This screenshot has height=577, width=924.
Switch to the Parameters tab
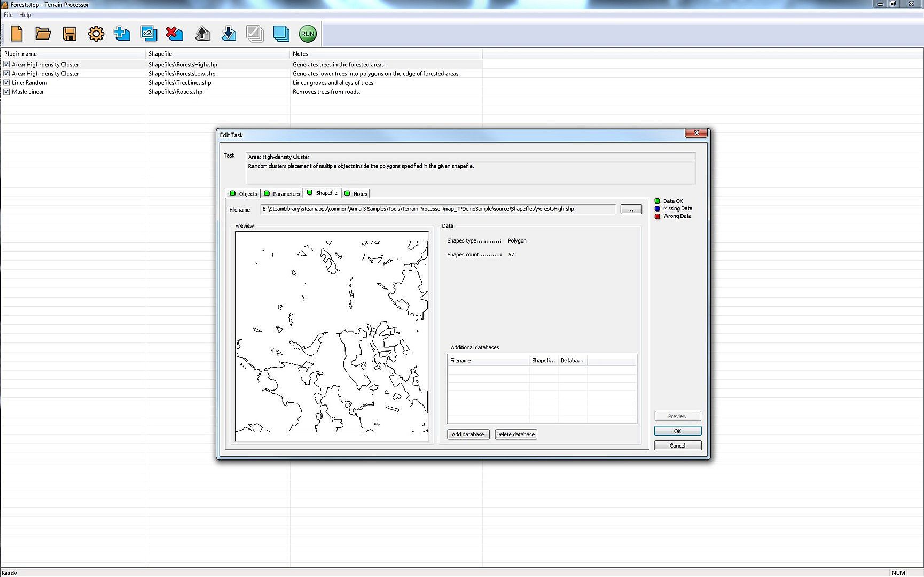tap(281, 193)
